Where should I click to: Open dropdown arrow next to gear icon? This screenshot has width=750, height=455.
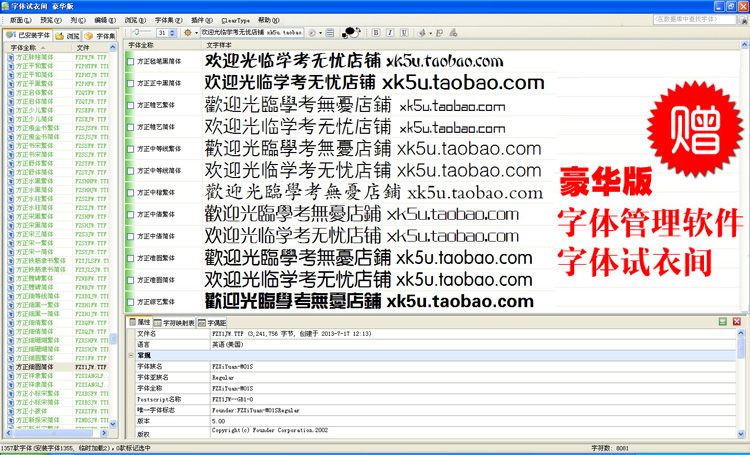point(196,33)
